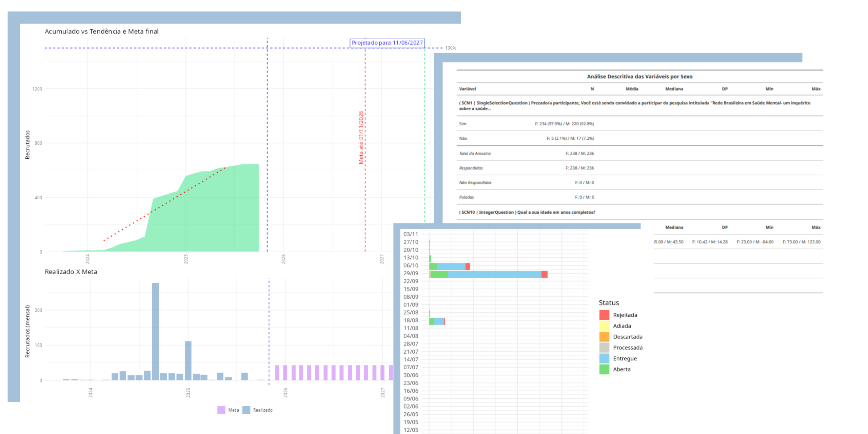Click the SCN10 idade question heading
The height and width of the screenshot is (434, 868).
(x=527, y=212)
